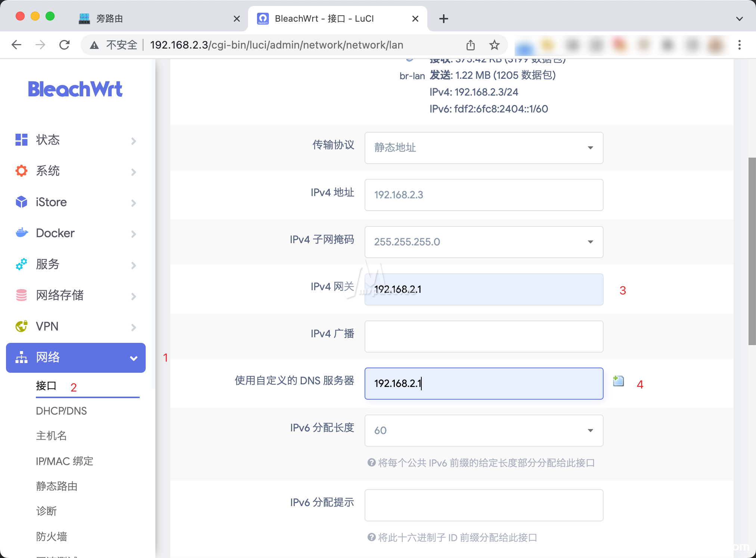Select the 接口 menu item
The image size is (756, 558).
click(x=46, y=386)
